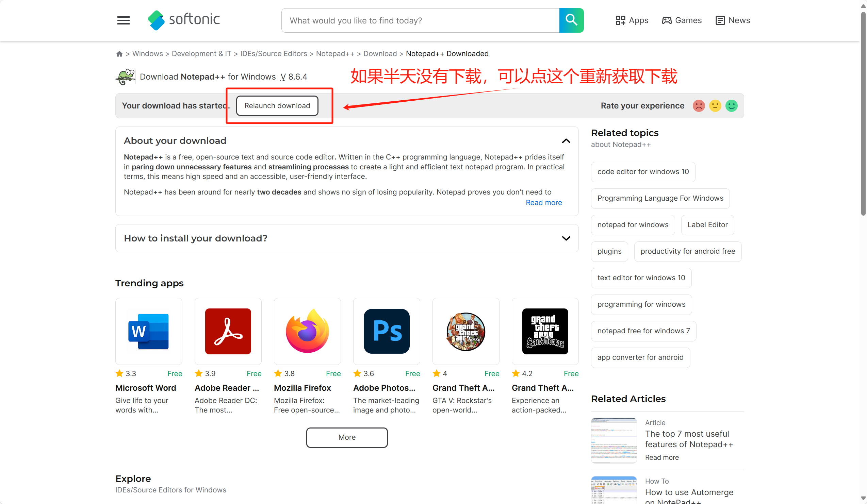
Task: Open Mozilla Firefox app icon
Action: click(x=307, y=331)
